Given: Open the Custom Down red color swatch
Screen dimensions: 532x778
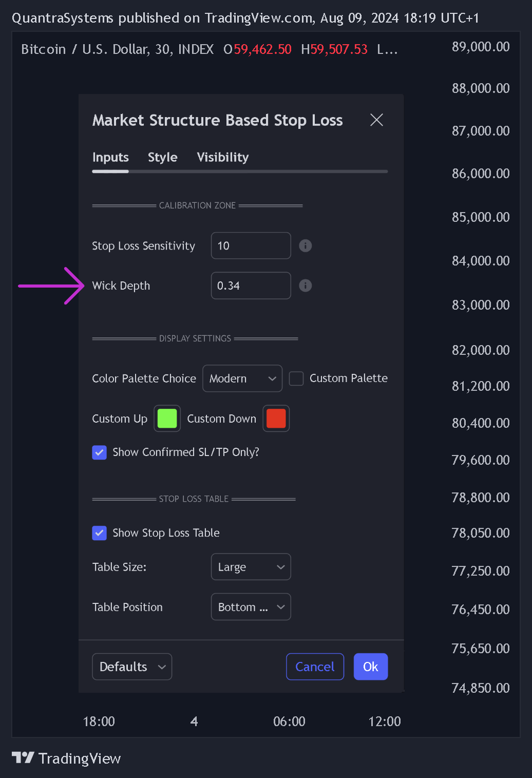Looking at the screenshot, I should [x=276, y=419].
